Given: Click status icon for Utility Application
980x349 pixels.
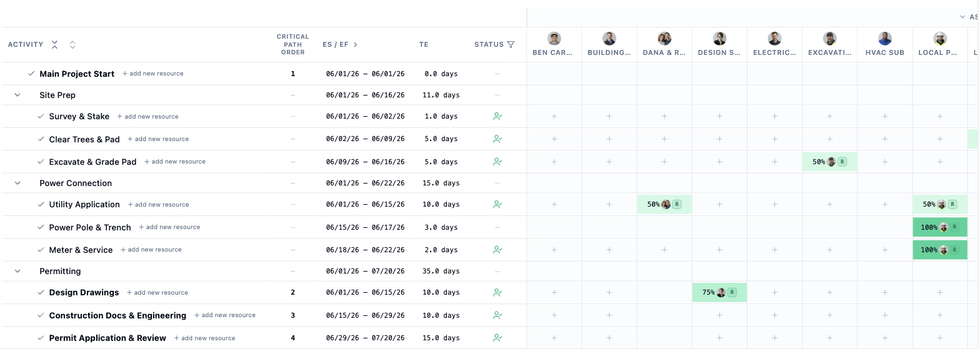Looking at the screenshot, I should (x=497, y=204).
